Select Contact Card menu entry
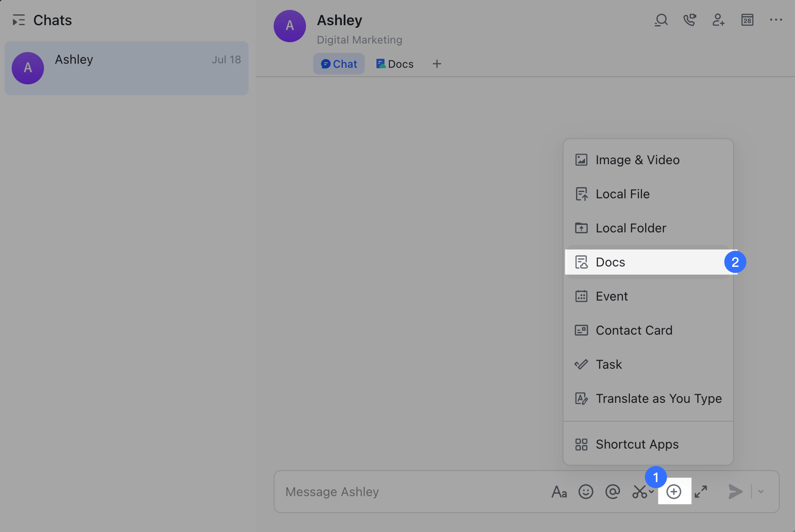795x532 pixels. pyautogui.click(x=648, y=330)
